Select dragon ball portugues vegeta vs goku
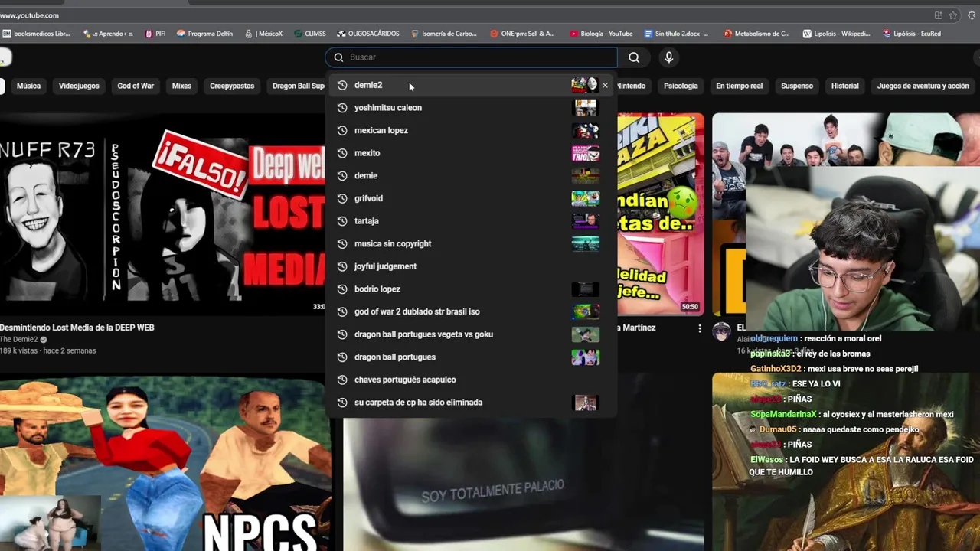The height and width of the screenshot is (551, 980). tap(471, 334)
